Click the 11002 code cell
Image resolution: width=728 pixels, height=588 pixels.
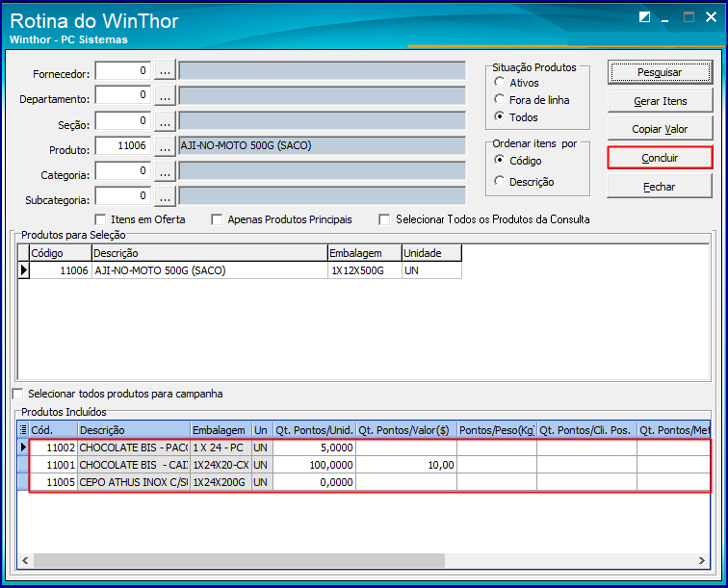53,447
